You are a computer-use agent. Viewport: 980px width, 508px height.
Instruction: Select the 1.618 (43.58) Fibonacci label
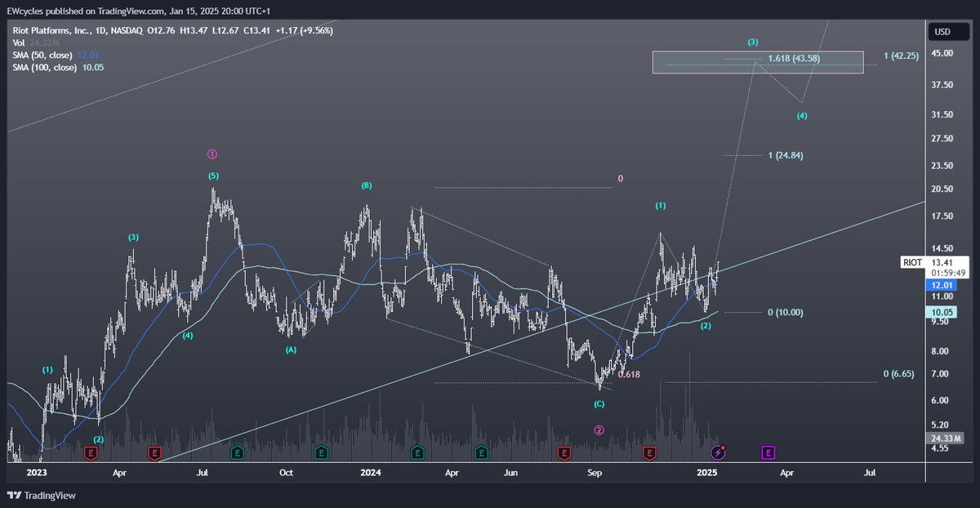(x=794, y=59)
